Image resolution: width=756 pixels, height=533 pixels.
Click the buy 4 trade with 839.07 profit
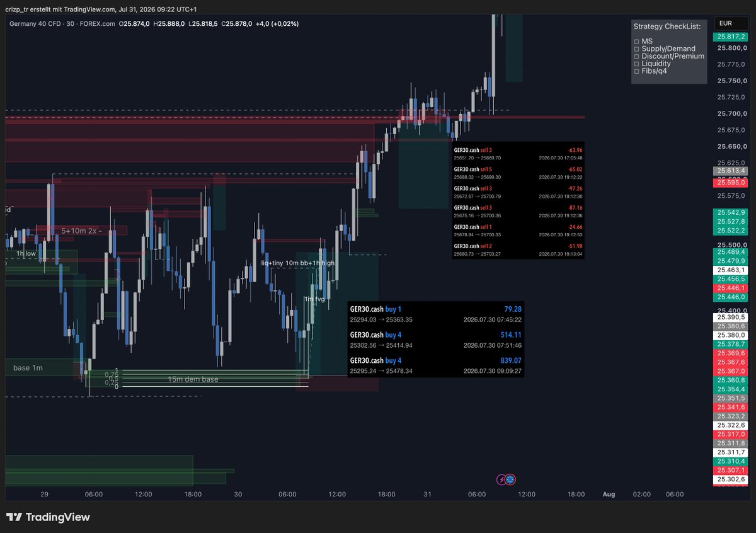pos(435,365)
